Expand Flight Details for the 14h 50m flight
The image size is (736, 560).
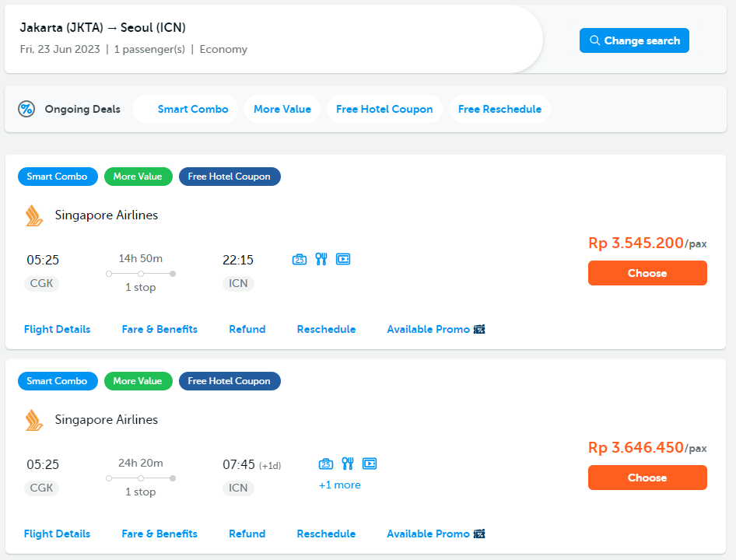[58, 329]
